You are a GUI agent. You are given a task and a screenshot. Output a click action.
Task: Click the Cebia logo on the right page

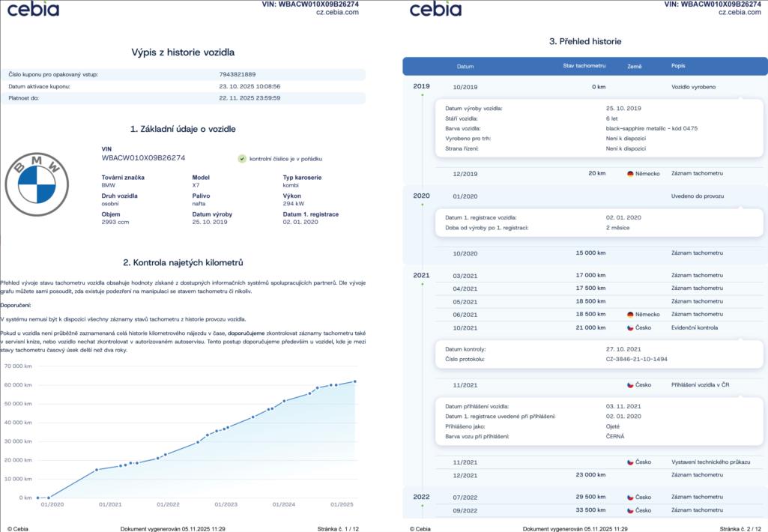435,9
